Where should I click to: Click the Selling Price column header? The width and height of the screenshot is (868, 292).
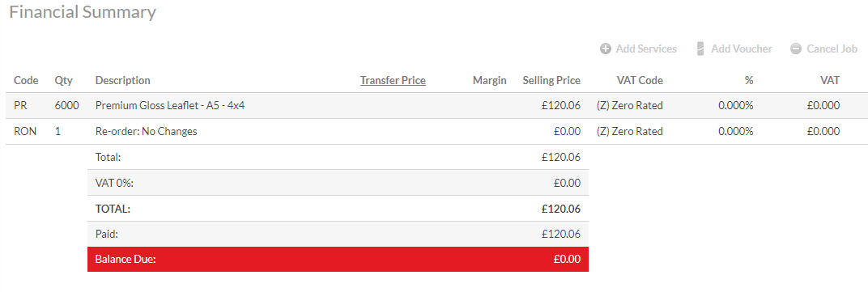(x=551, y=80)
